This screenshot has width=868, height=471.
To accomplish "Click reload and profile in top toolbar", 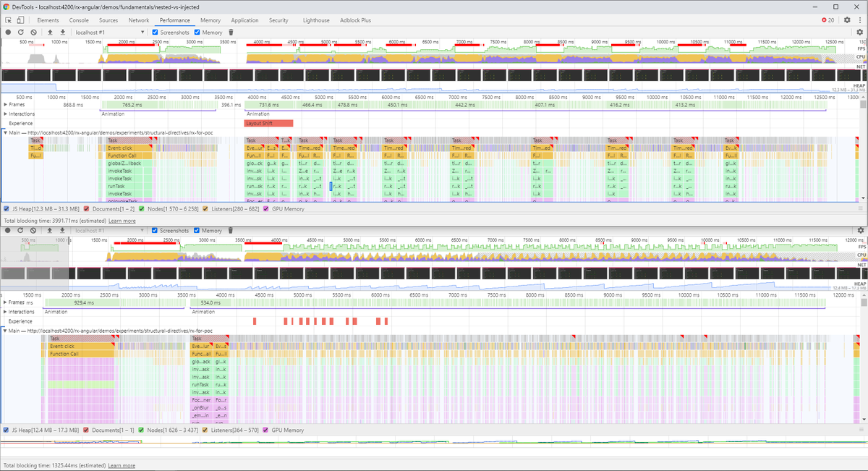I will click(x=21, y=32).
